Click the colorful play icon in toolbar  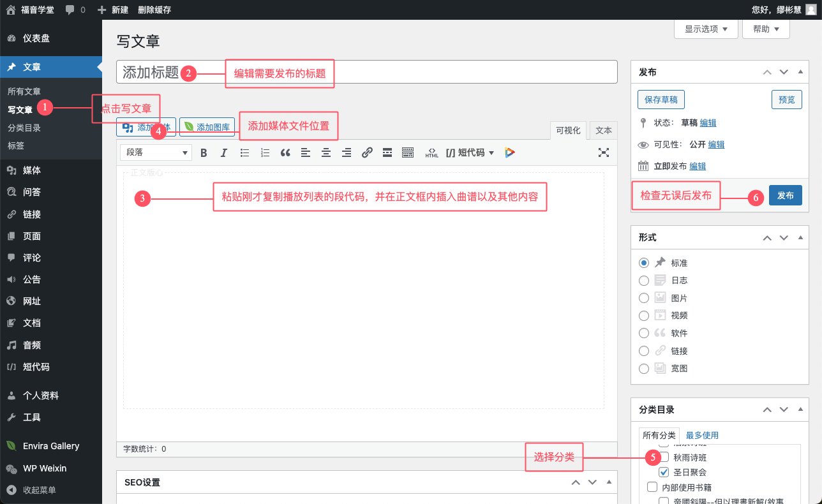[x=509, y=152]
